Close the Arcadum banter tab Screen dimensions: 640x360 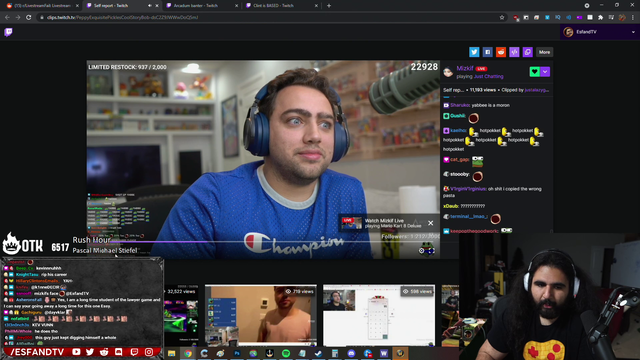(236, 6)
